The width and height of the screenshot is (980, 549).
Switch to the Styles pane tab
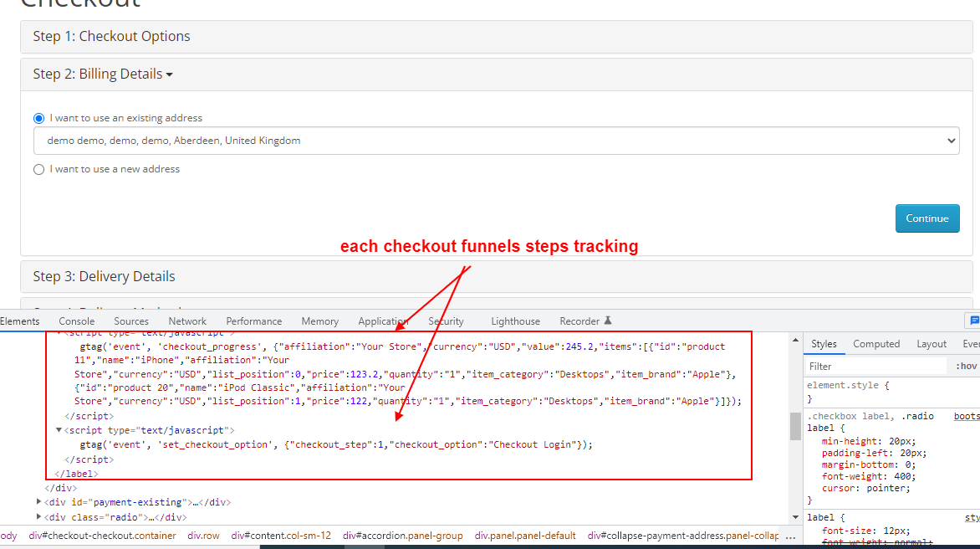(x=824, y=344)
